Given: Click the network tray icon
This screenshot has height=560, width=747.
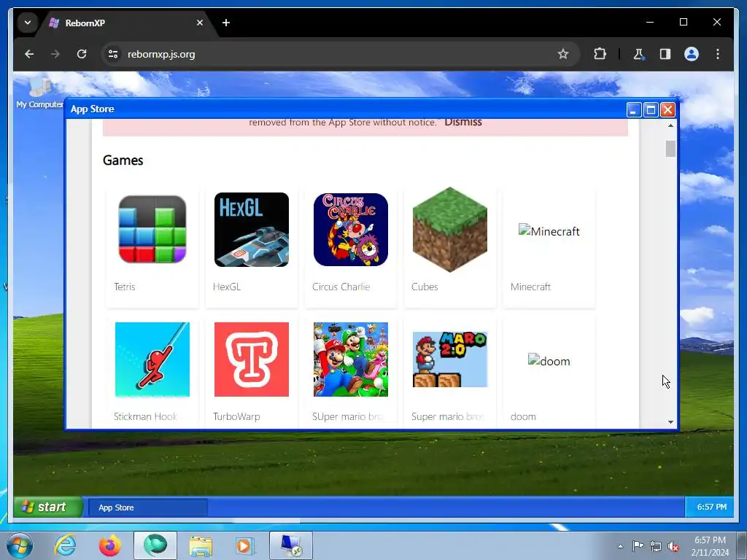Looking at the screenshot, I should pos(656,546).
